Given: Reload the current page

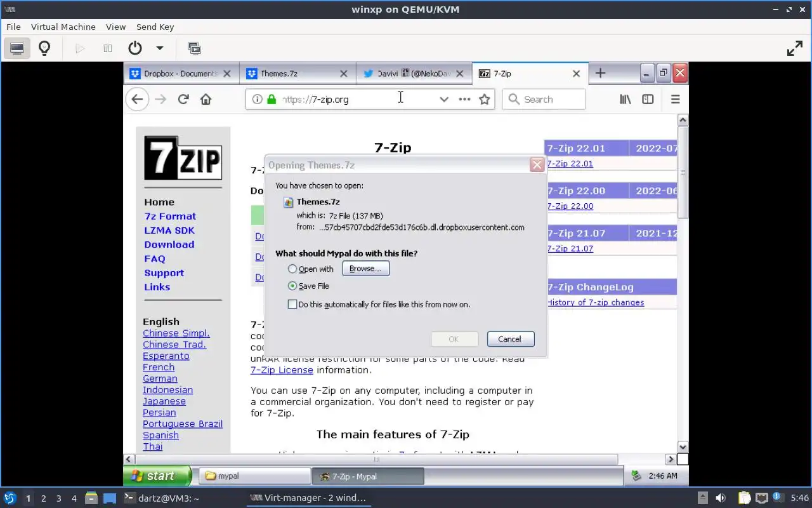Looking at the screenshot, I should [183, 99].
